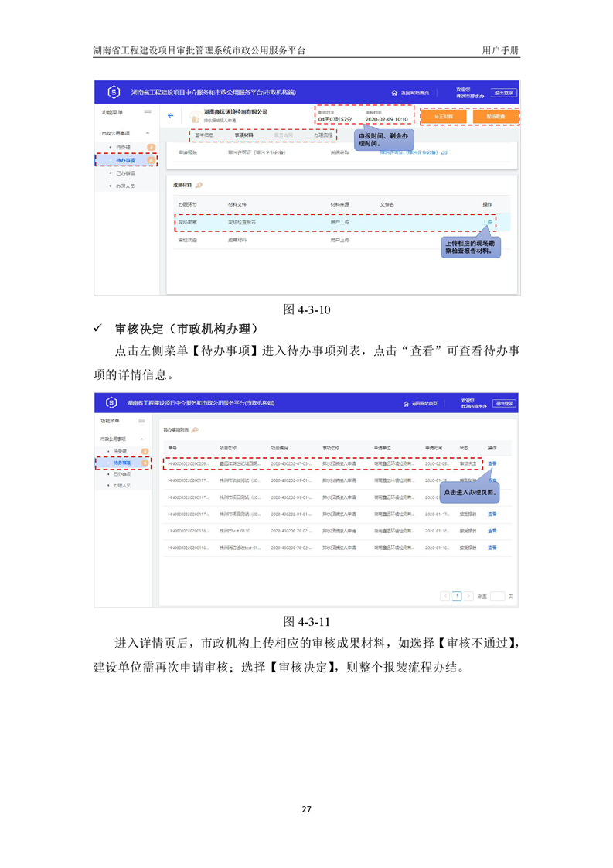Open the blue .pdf file link
Image resolution: width=613 pixels, height=868 pixels.
click(x=414, y=152)
